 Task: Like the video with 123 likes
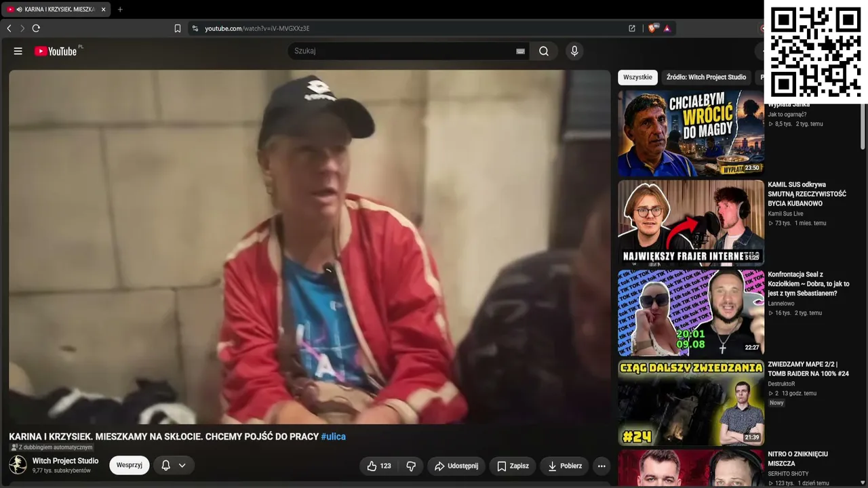pyautogui.click(x=379, y=466)
